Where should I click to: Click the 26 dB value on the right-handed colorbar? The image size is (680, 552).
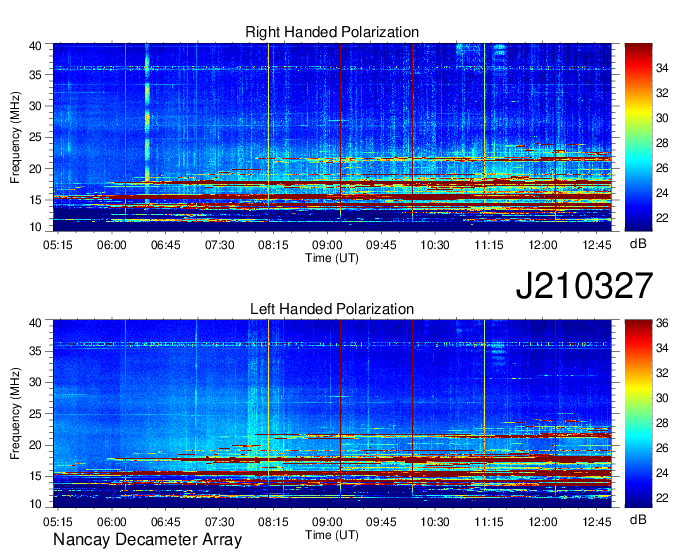pos(662,168)
